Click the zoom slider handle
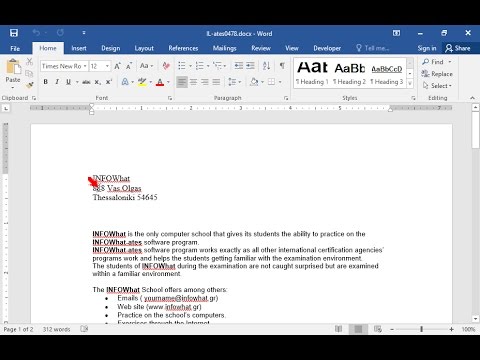The width and height of the screenshot is (480, 360). coord(422,329)
